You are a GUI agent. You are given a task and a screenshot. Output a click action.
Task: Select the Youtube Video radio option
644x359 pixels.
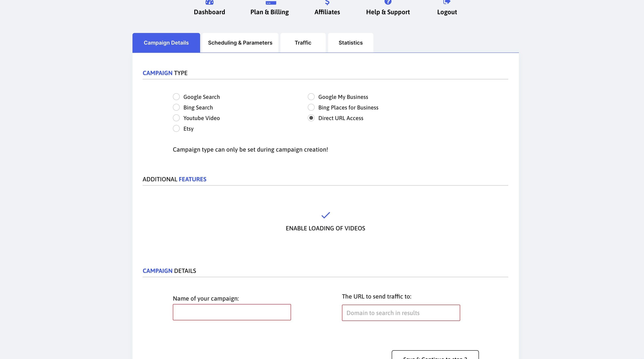(176, 118)
